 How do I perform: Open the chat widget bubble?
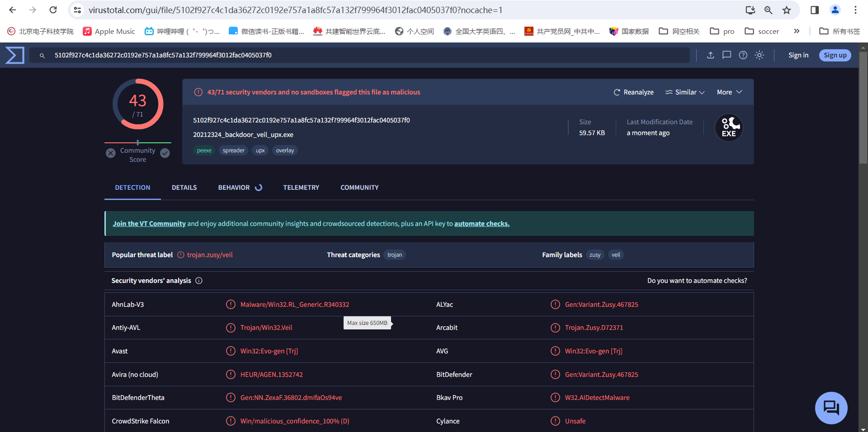pyautogui.click(x=831, y=408)
